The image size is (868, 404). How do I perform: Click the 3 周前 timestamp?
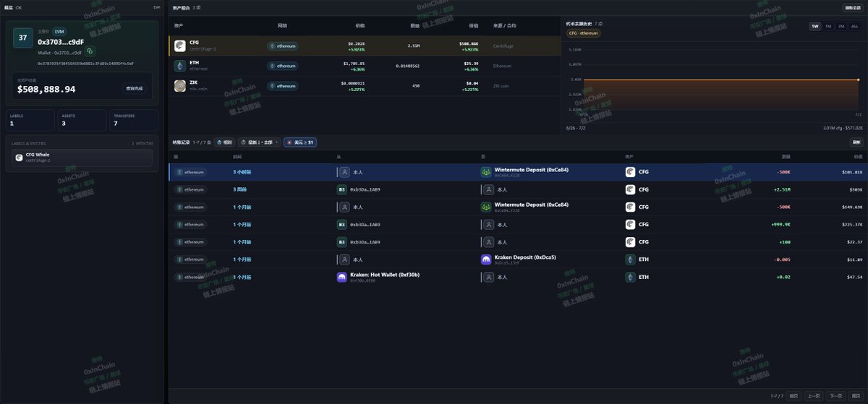click(239, 189)
